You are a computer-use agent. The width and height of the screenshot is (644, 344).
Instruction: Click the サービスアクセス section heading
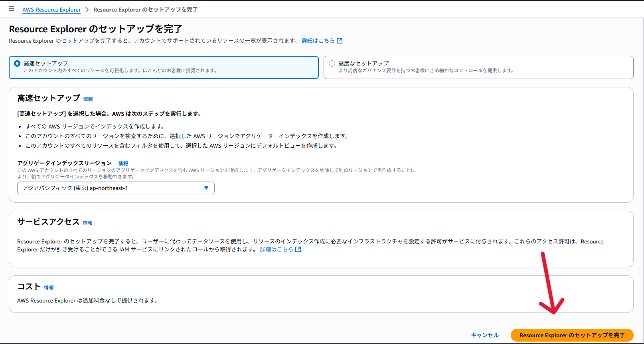48,222
